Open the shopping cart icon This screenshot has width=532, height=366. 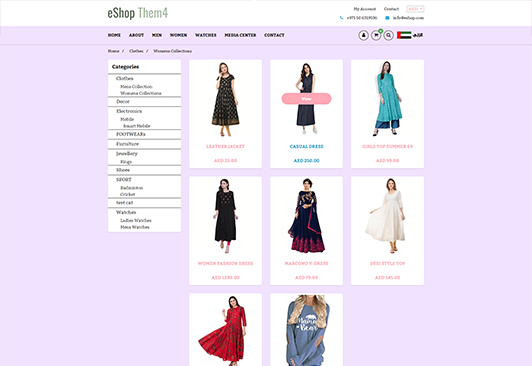pos(376,35)
